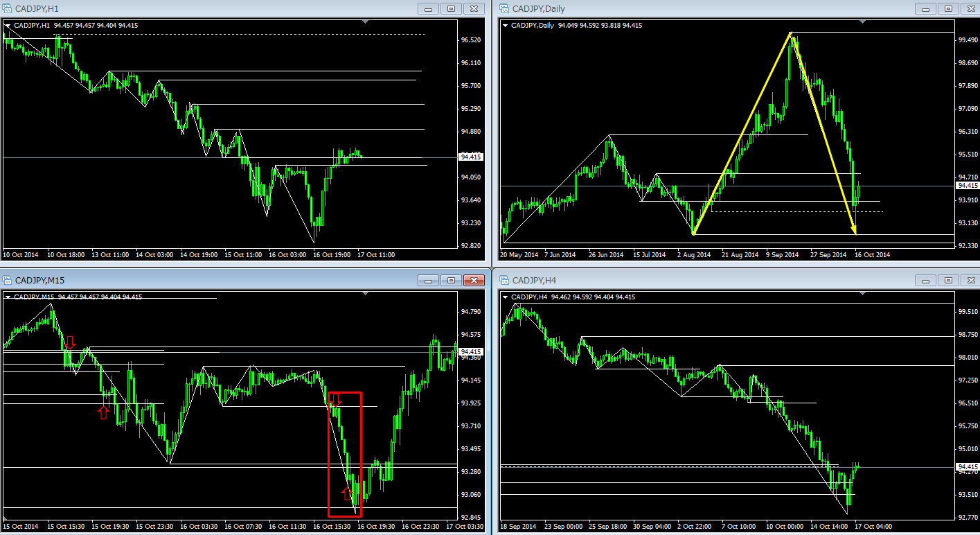Maximize the CADJPY,H1 chart window
This screenshot has width=980, height=535.
[x=451, y=9]
